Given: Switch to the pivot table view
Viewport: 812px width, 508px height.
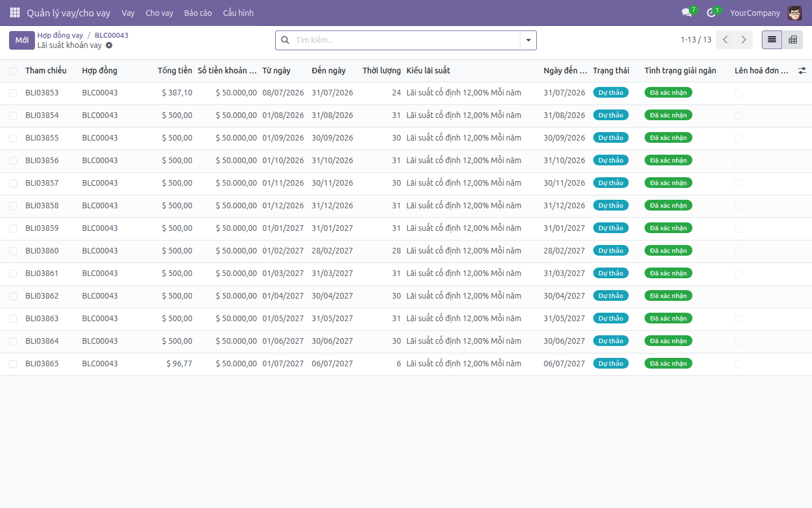Looking at the screenshot, I should tap(793, 40).
